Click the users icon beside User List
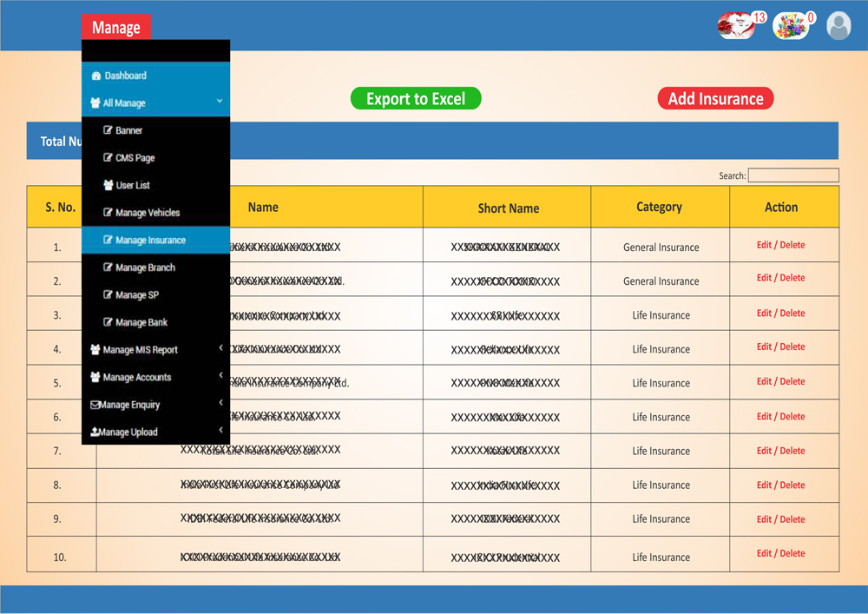The height and width of the screenshot is (614, 868). 108,185
